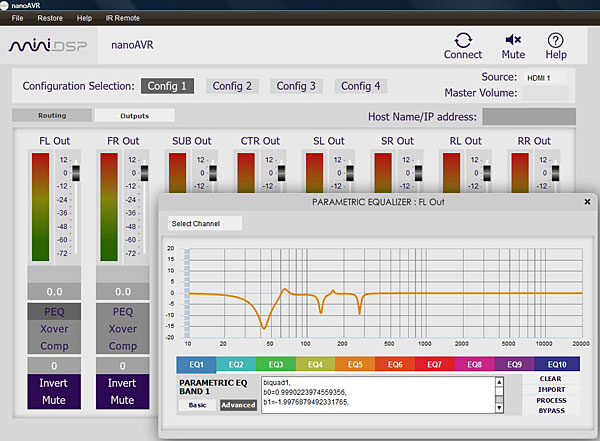600x441 pixels.
Task: Select the EQ6 band tab
Action: (x=395, y=364)
